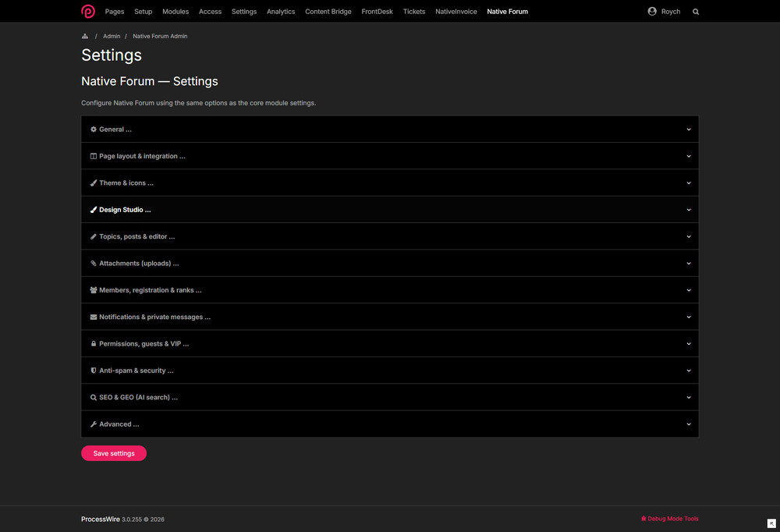This screenshot has height=532, width=780.
Task: Click the sitemap breadcrumb home icon
Action: (x=85, y=37)
